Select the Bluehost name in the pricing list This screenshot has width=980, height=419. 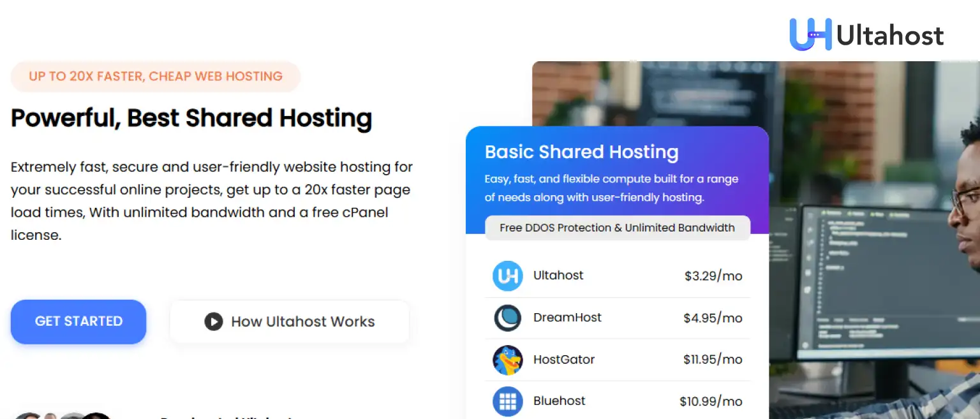pyautogui.click(x=560, y=401)
